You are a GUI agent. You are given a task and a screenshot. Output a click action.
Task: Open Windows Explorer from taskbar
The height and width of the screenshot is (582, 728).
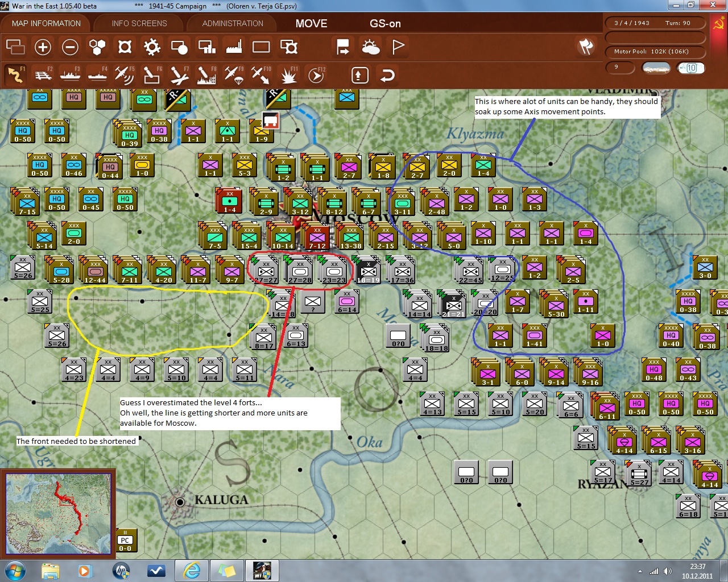pos(51,571)
